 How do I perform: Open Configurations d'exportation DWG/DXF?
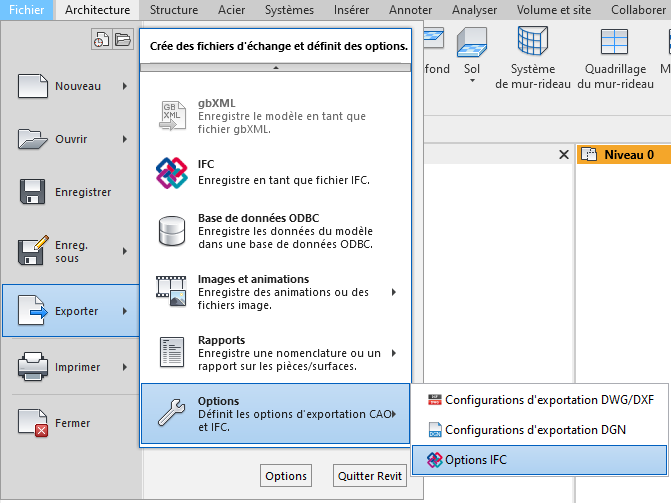(540, 400)
